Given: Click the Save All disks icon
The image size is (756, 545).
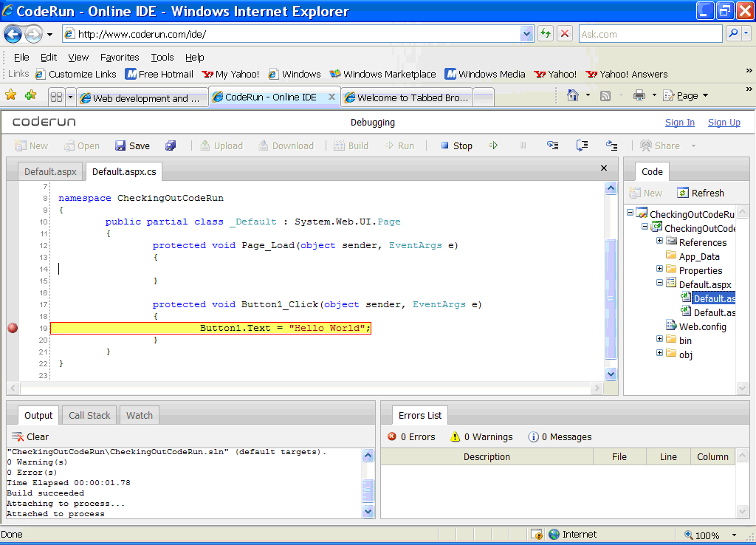Looking at the screenshot, I should (171, 145).
